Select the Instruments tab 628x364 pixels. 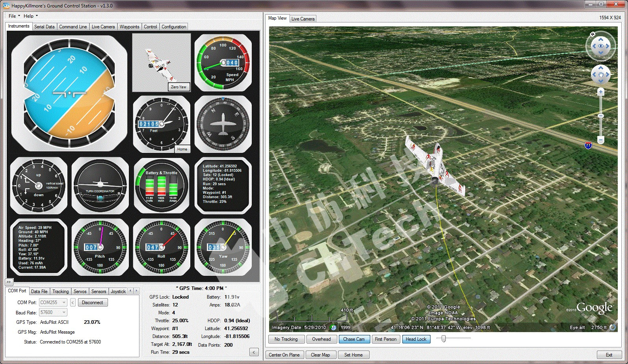click(x=19, y=26)
